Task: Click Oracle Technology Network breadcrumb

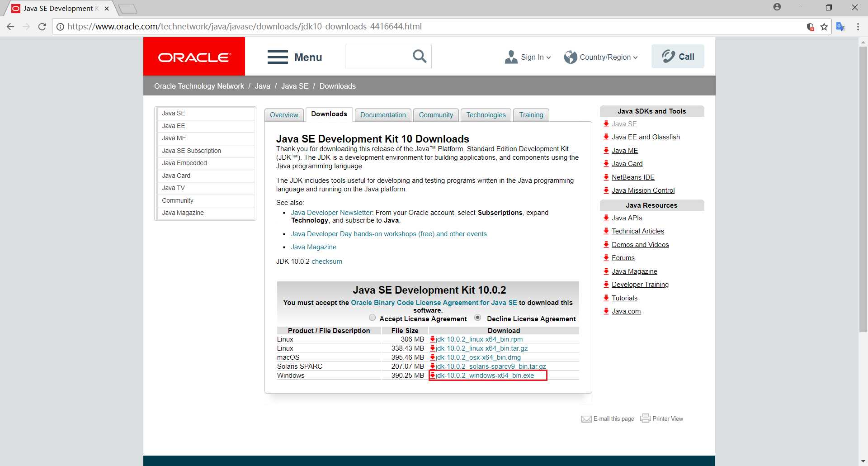Action: [199, 86]
